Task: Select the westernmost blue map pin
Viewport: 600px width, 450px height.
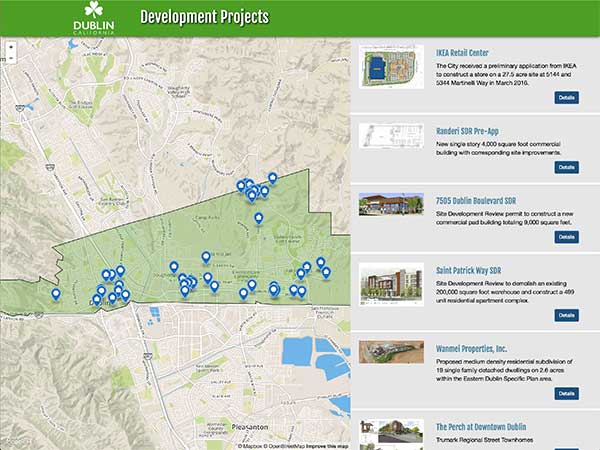Action: 56,293
